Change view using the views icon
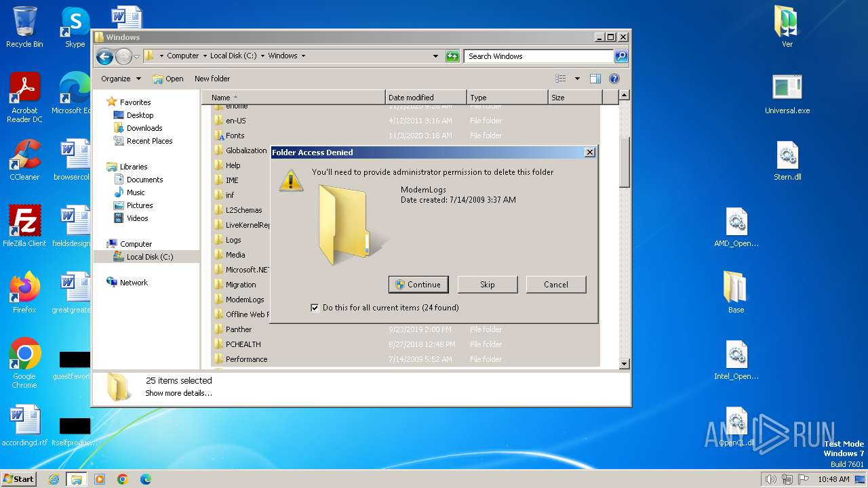868x488 pixels. click(561, 79)
